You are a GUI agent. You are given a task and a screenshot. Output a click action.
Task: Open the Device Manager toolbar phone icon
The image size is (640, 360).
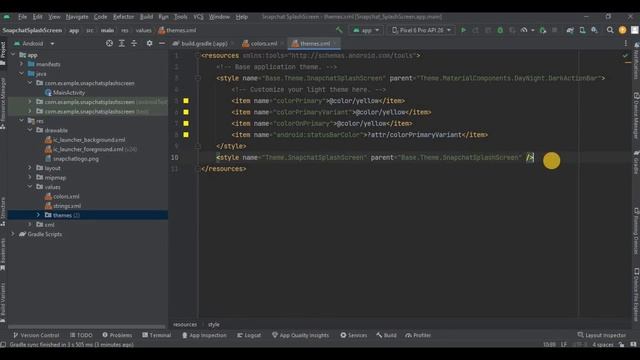(582, 30)
